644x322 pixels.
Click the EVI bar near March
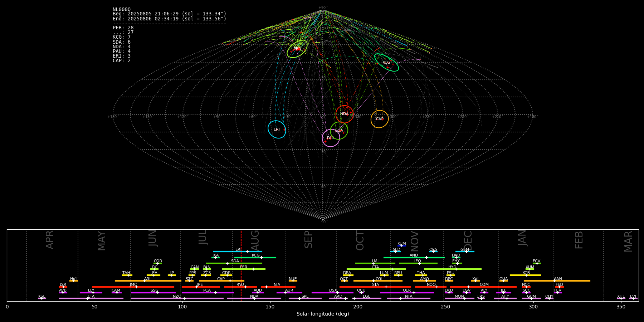633,298
